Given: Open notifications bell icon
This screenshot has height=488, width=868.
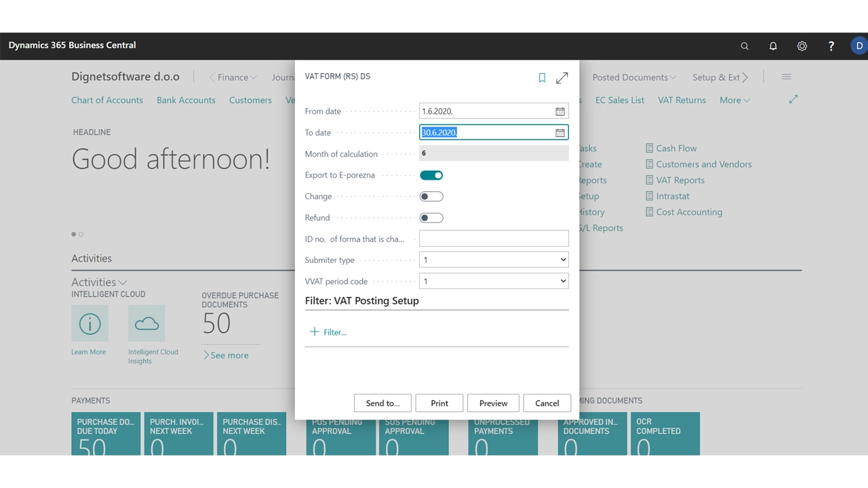Looking at the screenshot, I should [x=773, y=46].
